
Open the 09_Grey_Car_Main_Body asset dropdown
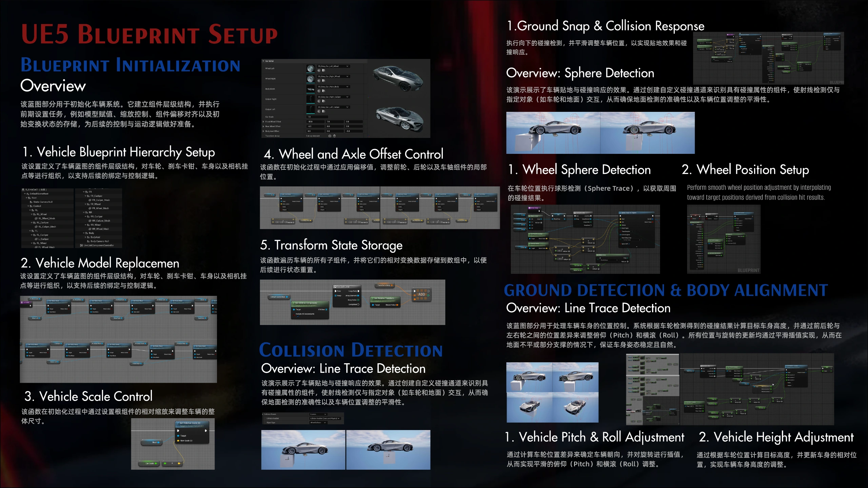334,87
